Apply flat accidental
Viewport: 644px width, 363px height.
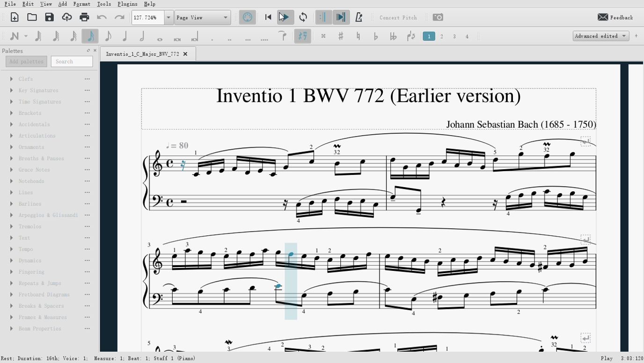pyautogui.click(x=376, y=36)
